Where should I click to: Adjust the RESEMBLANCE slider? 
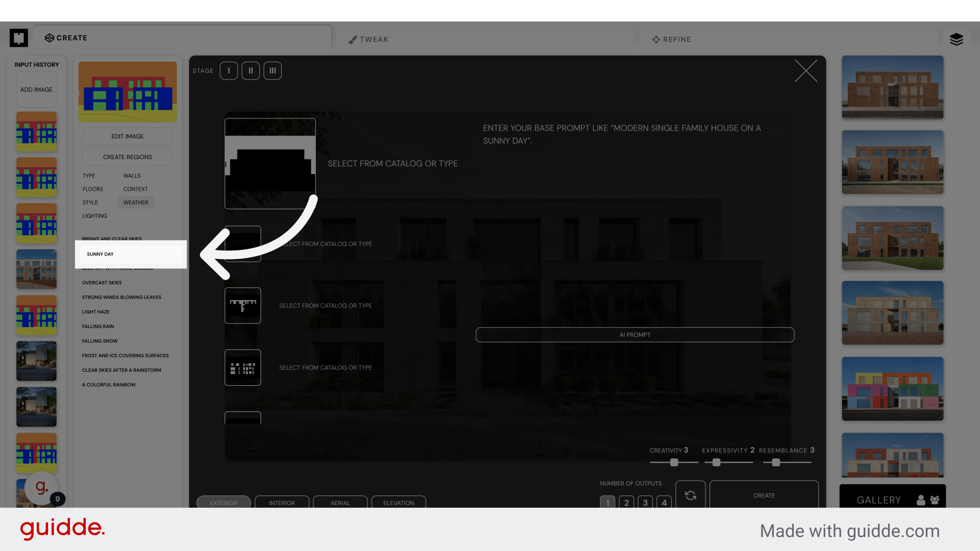pyautogui.click(x=776, y=463)
